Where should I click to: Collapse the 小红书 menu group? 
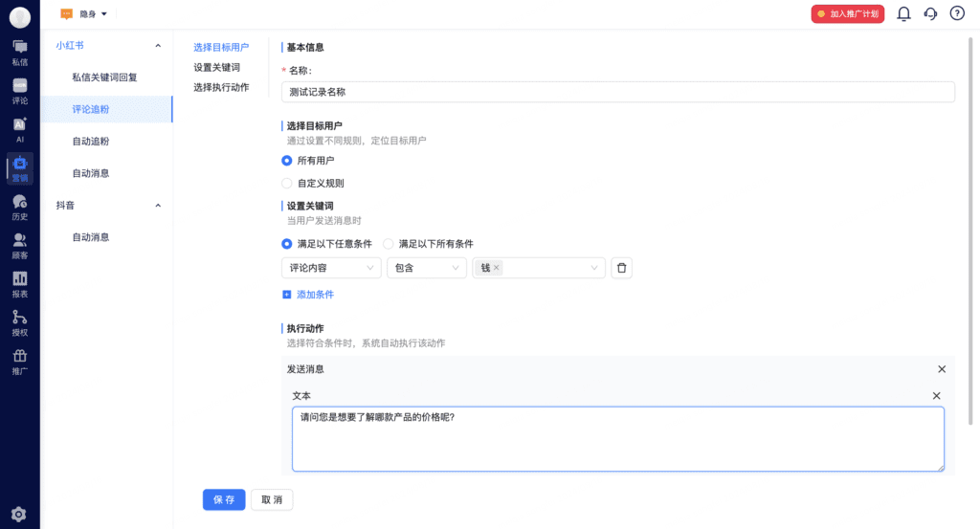pos(158,46)
